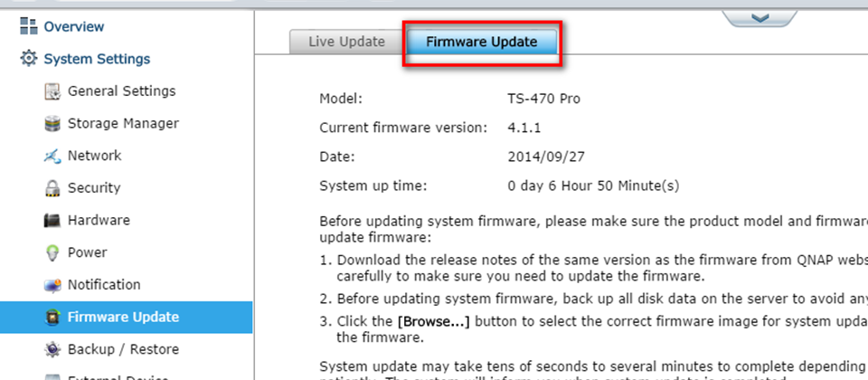The image size is (868, 380).
Task: Select Backup / Restore in the sidebar
Action: pos(123,349)
